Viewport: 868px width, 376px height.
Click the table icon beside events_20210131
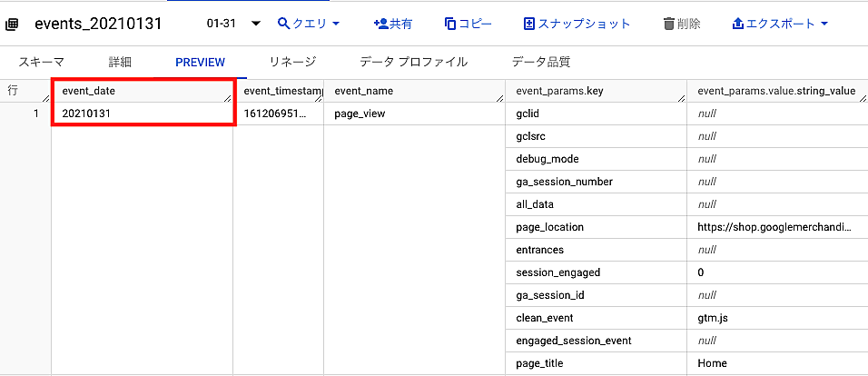click(13, 24)
